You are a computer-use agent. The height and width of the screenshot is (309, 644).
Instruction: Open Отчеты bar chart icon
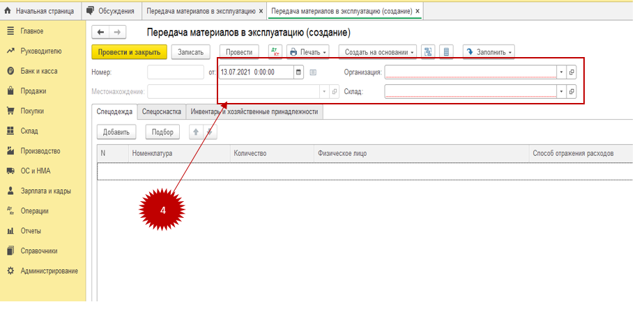click(10, 232)
